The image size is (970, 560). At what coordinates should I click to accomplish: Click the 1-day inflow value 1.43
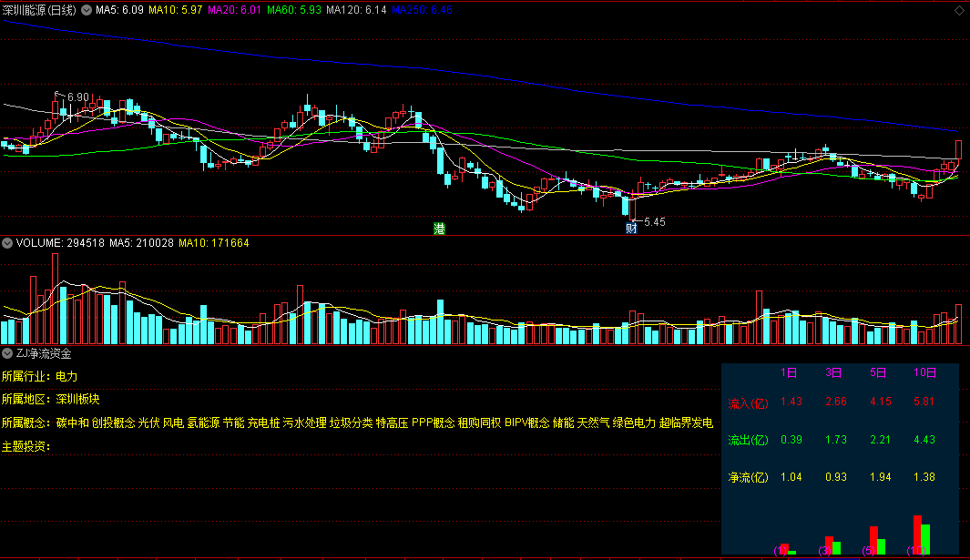click(x=791, y=402)
